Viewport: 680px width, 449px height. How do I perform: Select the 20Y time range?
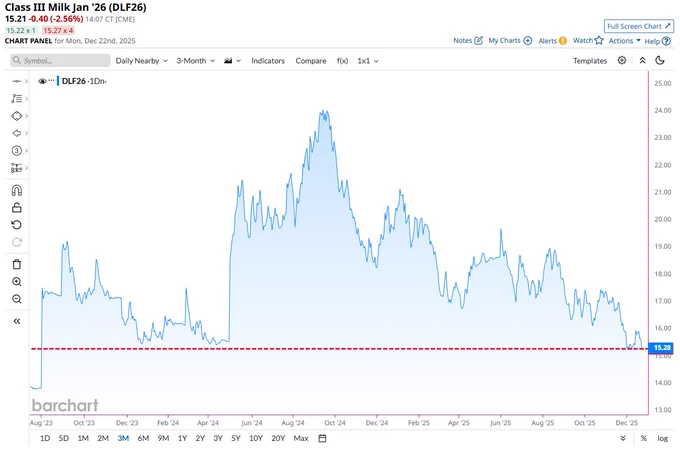point(278,438)
